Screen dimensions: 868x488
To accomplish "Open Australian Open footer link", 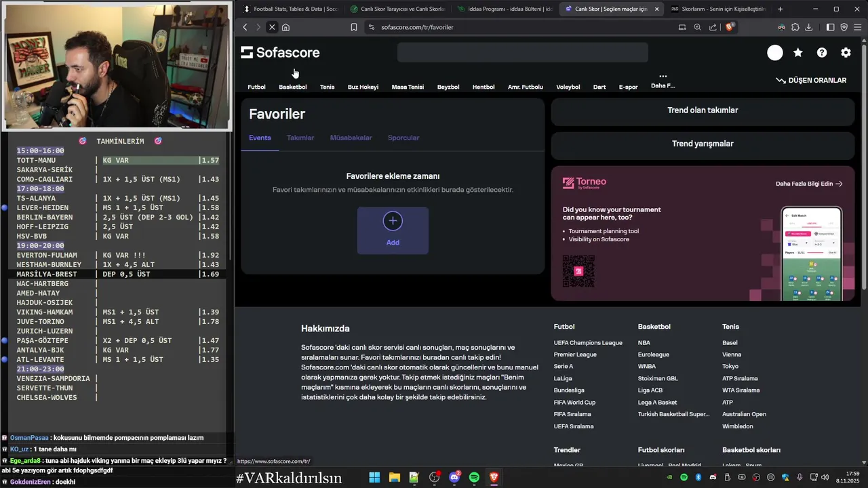I will (744, 414).
